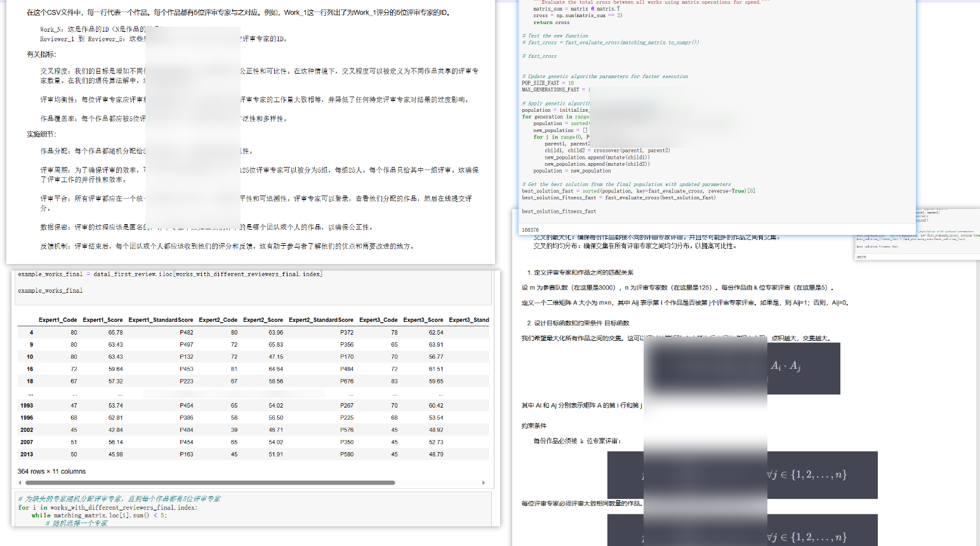The image size is (980, 546).
Task: Click the cell value P453
Action: pos(187,369)
